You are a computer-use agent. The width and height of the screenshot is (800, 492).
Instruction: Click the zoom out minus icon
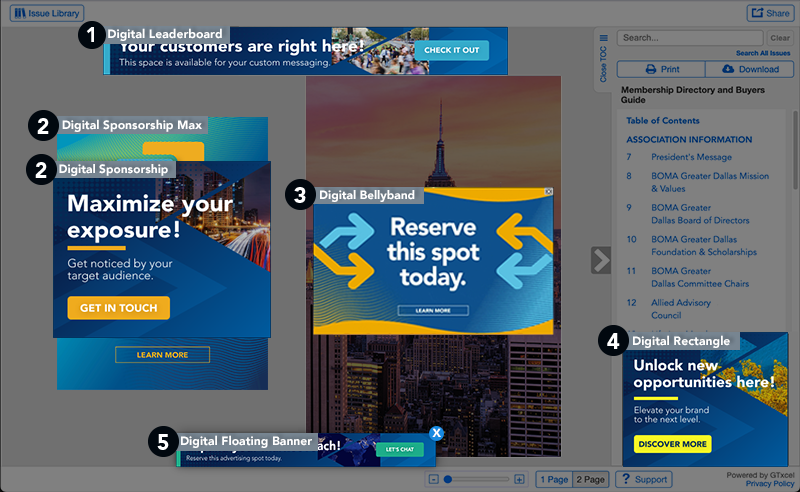(x=433, y=480)
